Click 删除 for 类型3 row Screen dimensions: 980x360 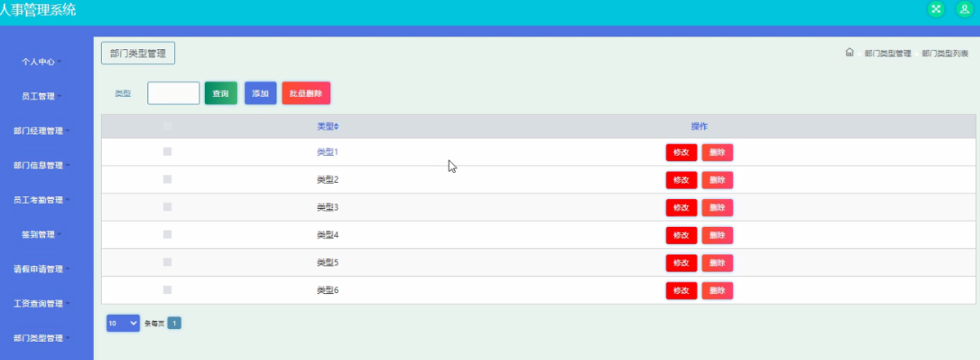coord(717,207)
